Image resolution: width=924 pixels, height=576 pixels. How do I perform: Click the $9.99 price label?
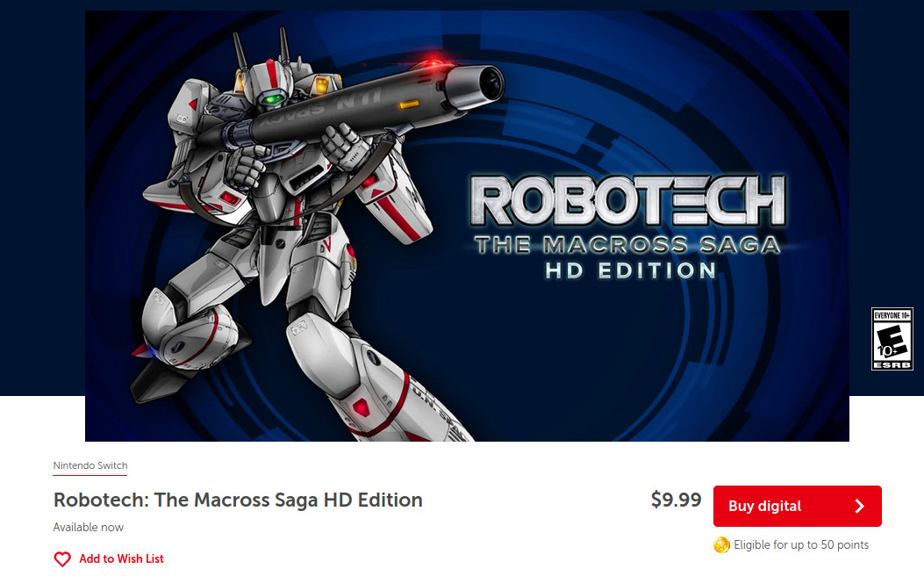pos(676,500)
